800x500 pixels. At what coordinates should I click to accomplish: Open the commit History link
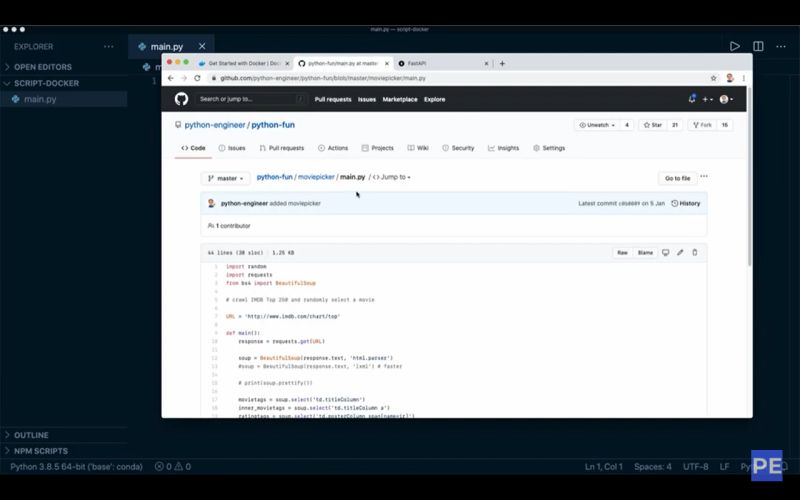[686, 203]
